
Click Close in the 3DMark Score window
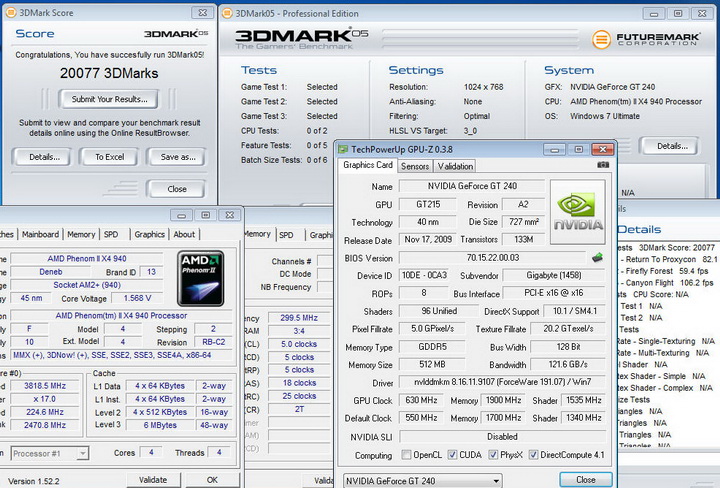point(176,189)
